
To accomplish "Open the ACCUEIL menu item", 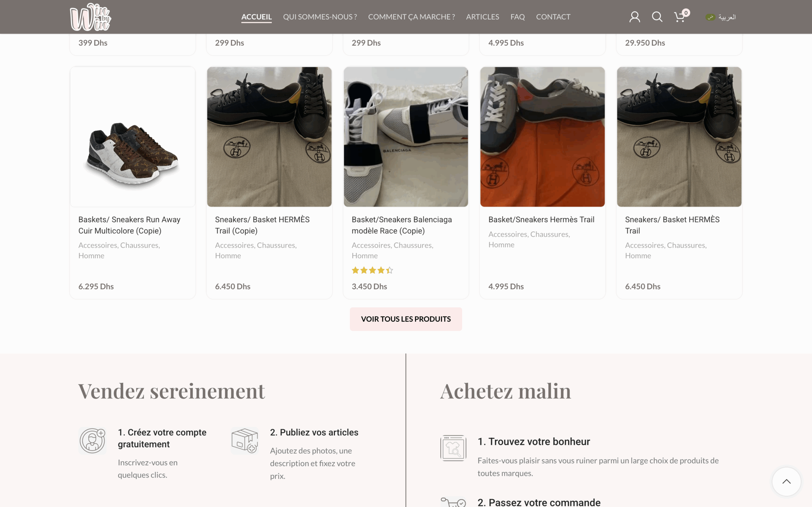I will coord(256,17).
